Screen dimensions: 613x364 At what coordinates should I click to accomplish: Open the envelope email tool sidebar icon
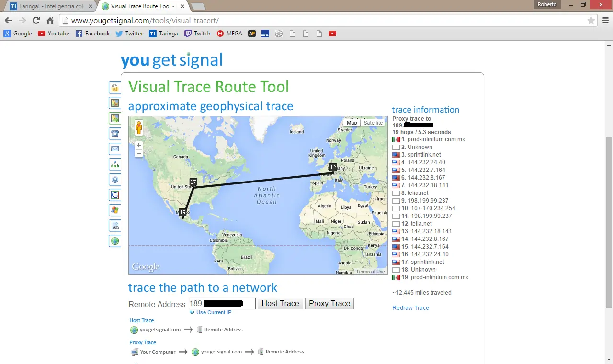pos(115,149)
